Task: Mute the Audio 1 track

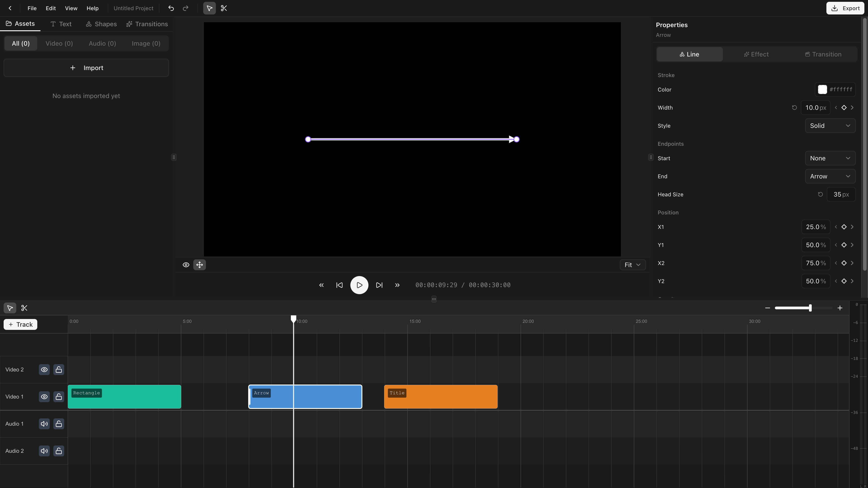Action: click(x=44, y=424)
